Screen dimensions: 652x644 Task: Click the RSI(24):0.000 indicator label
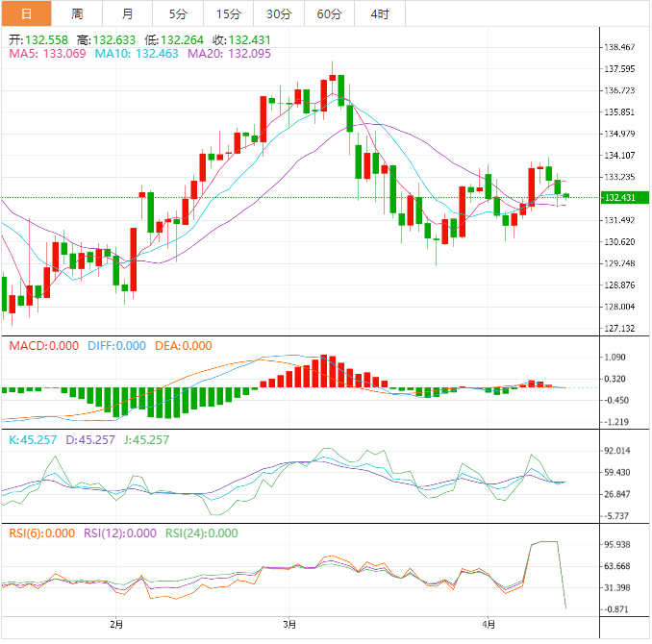202,533
